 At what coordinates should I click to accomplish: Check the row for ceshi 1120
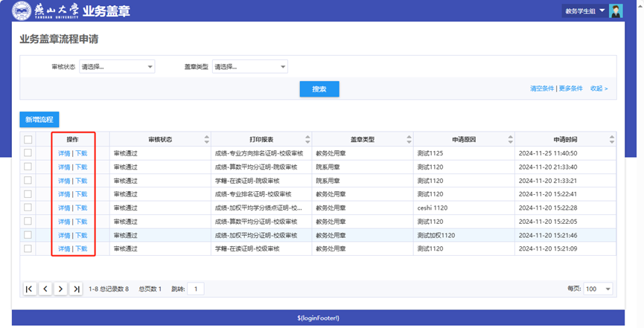[28, 208]
